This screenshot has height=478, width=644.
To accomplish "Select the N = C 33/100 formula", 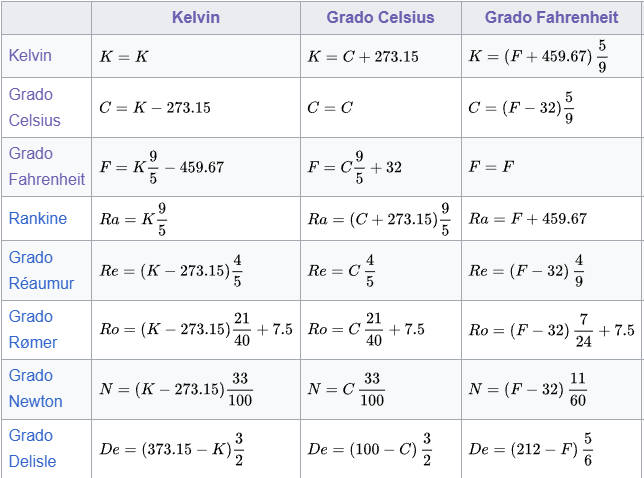I will coord(346,388).
